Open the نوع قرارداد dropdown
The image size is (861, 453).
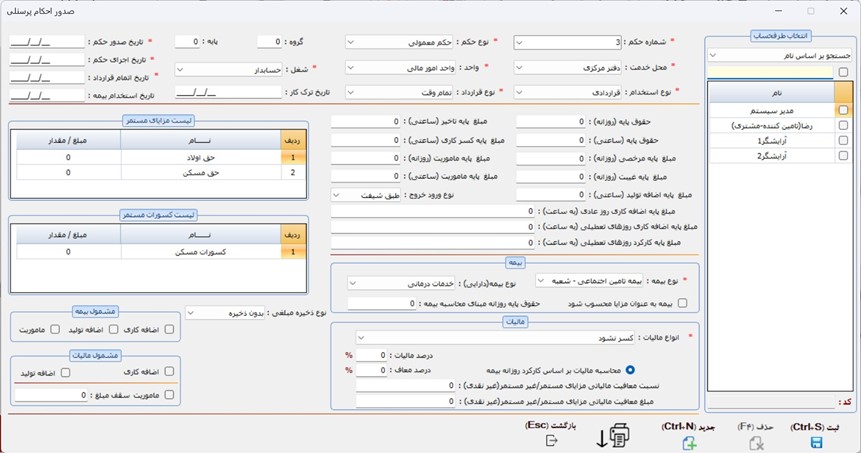pyautogui.click(x=399, y=93)
